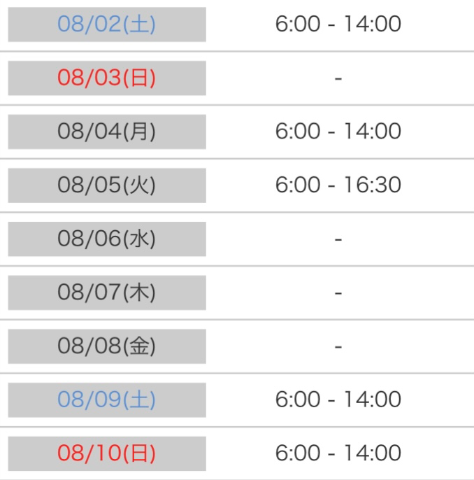Select the 08/06(水) date cell
The width and height of the screenshot is (474, 480).
click(x=107, y=239)
